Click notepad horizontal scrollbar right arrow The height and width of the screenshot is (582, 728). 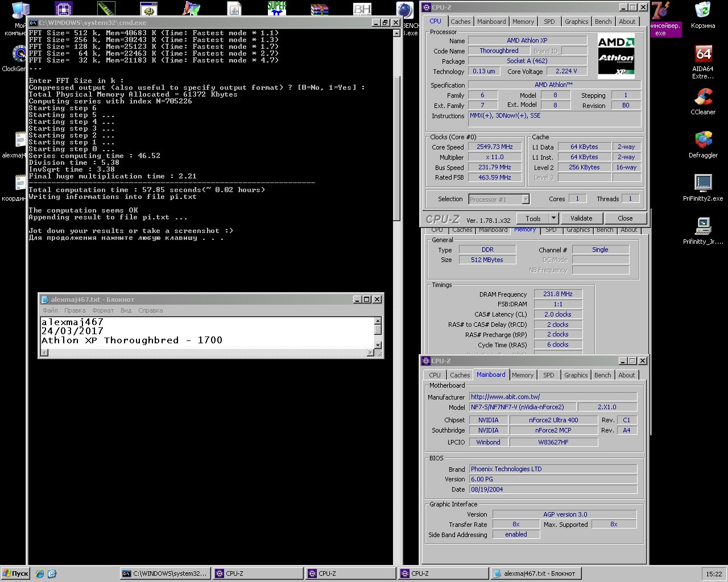point(370,352)
